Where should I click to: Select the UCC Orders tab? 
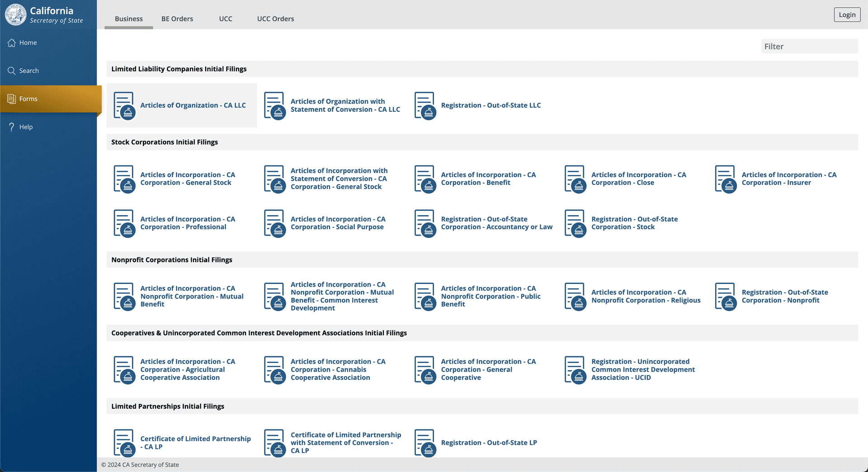click(x=275, y=19)
